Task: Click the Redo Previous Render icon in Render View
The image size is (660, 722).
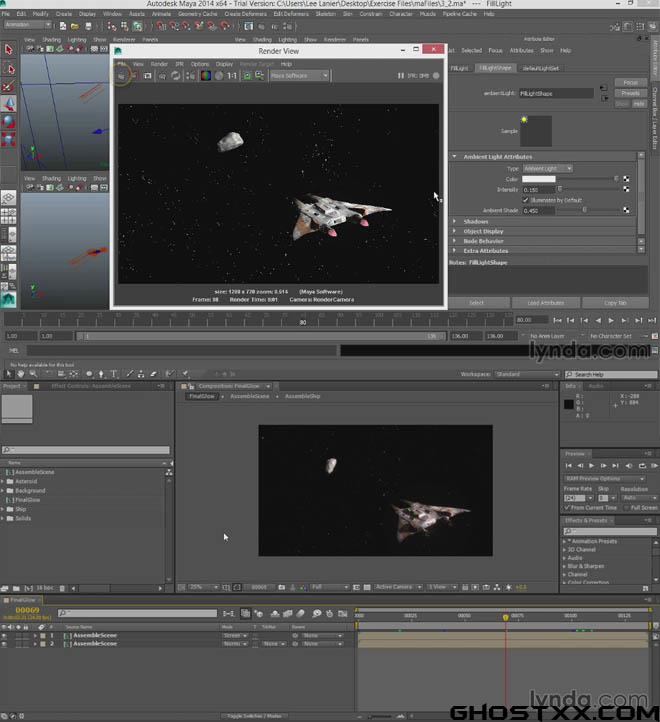Action: (x=122, y=76)
